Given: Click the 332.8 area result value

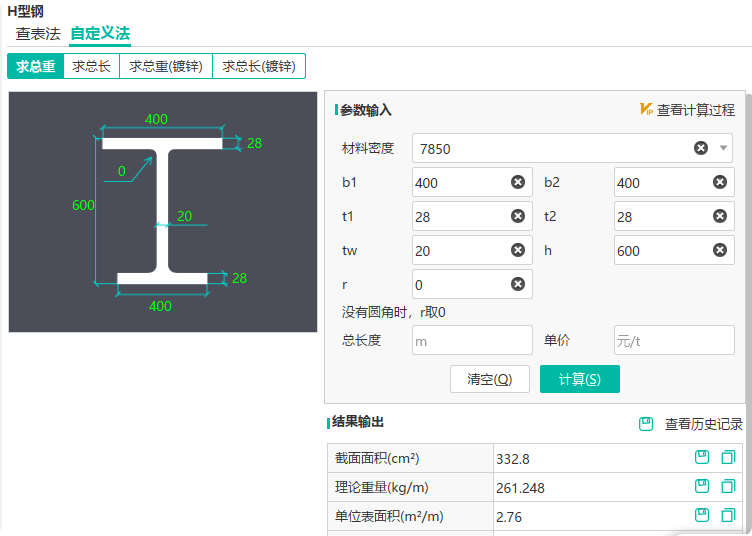Looking at the screenshot, I should 513,459.
